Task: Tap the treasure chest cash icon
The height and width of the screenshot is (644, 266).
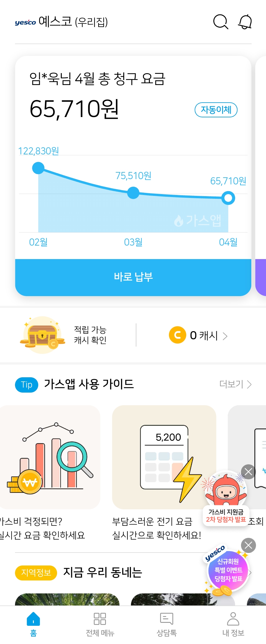Action: (42, 335)
